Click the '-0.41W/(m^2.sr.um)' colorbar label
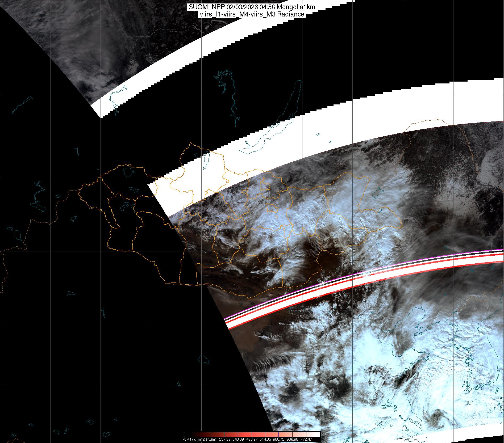The height and width of the screenshot is (443, 504). (x=199, y=439)
